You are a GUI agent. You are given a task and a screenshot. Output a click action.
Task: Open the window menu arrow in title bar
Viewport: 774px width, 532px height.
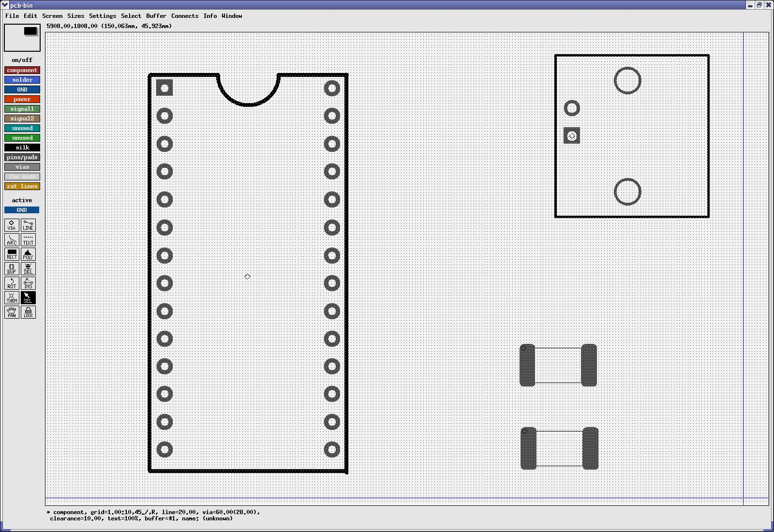pos(5,5)
